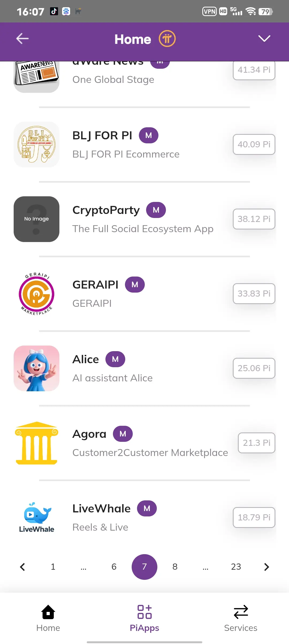Viewport: 289px width, 644px height.
Task: Tap the Alice AI assistant icon
Action: [x=37, y=368]
